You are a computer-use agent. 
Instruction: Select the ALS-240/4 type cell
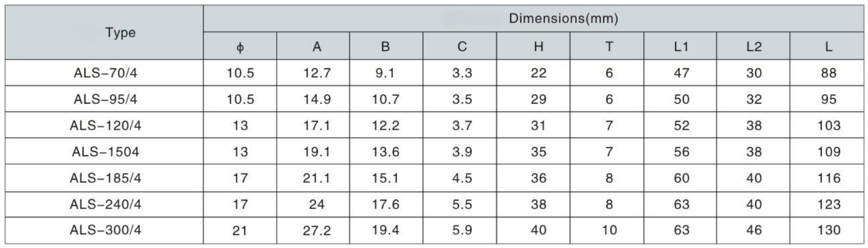pos(103,202)
